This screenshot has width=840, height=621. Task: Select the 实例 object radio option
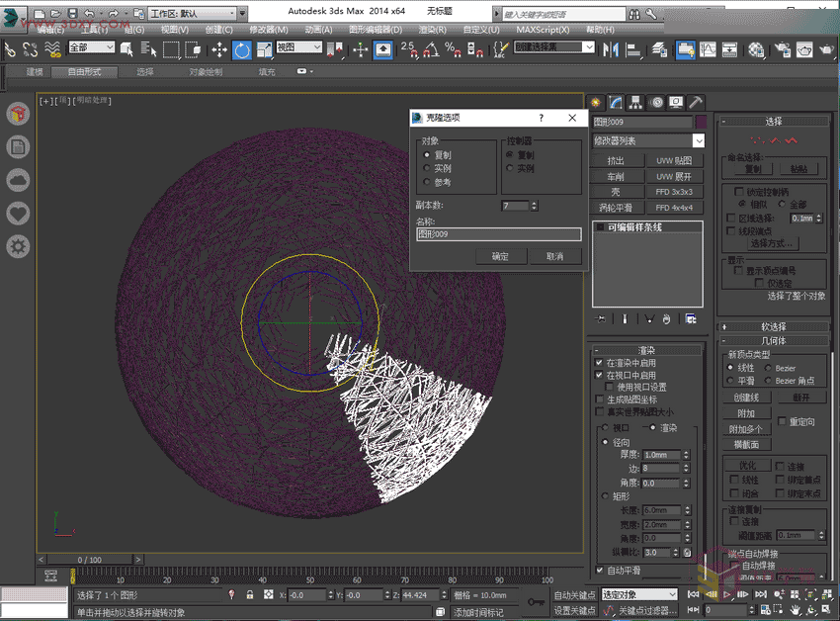click(x=427, y=169)
